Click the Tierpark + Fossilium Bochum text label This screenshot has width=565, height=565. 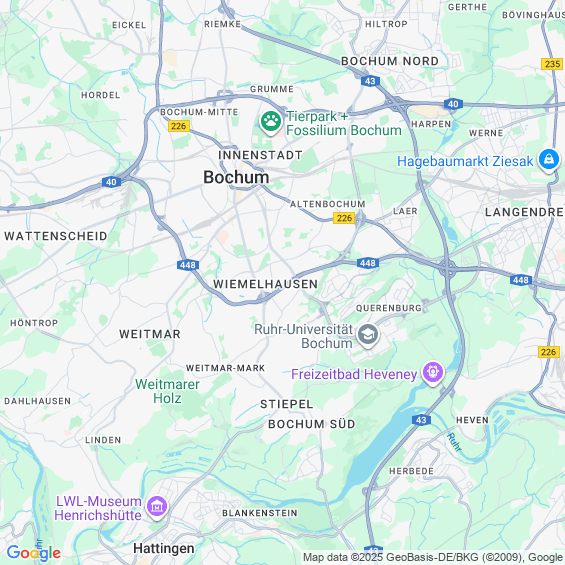pos(344,123)
